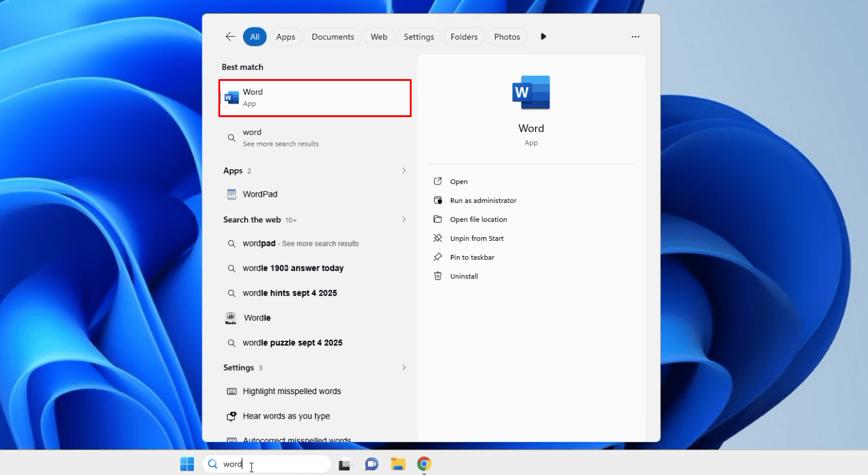Open the more options ellipsis menu
Viewport: 868px width, 475px height.
coord(636,37)
